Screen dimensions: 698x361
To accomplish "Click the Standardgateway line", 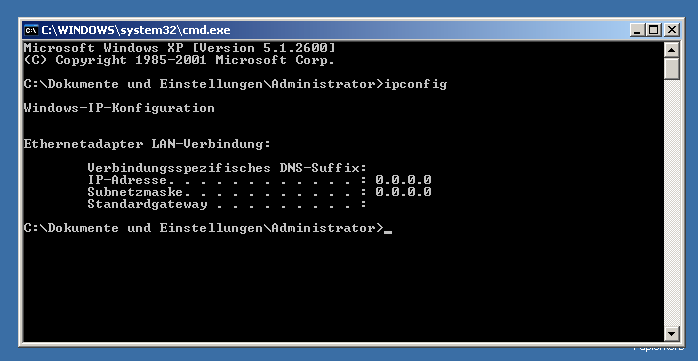I will click(x=227, y=204).
